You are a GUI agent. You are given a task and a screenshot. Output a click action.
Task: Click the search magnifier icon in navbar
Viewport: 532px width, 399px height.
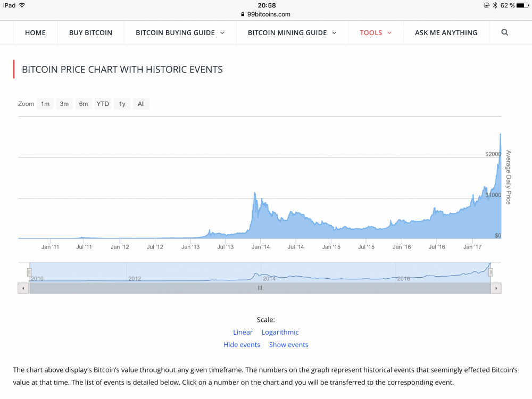click(504, 32)
